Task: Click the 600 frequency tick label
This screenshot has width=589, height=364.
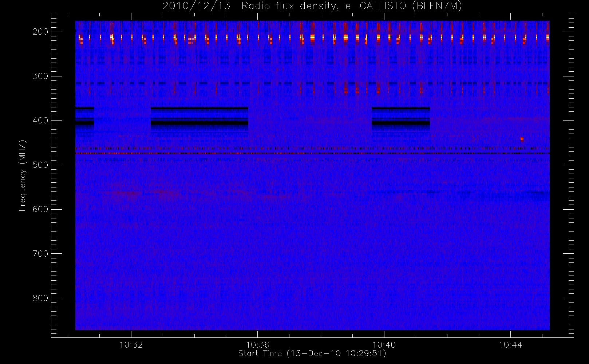Action: coord(40,209)
